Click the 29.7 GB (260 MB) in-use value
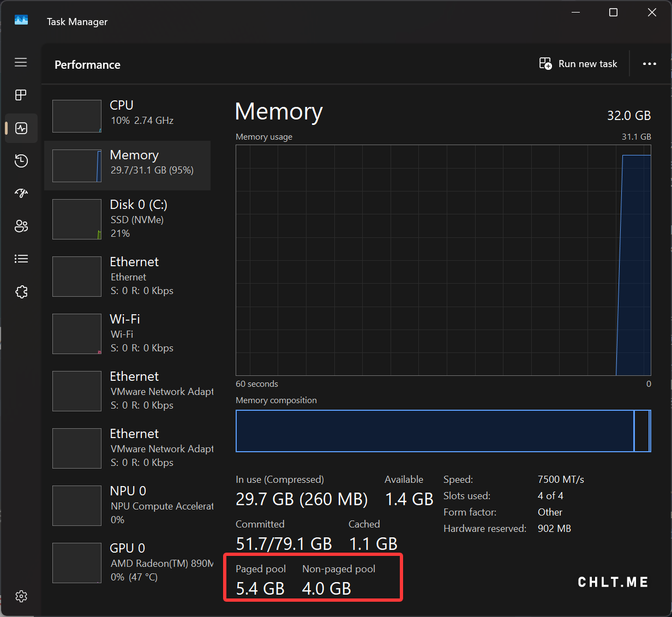 click(x=302, y=499)
